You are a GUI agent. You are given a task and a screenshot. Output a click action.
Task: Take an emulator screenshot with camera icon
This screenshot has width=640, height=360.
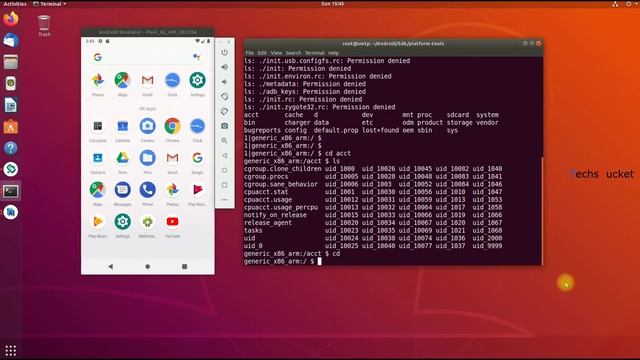(x=224, y=126)
